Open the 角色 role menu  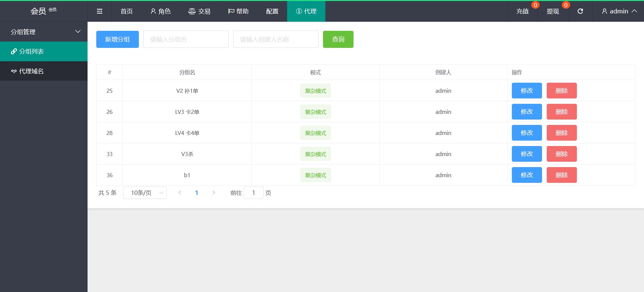pos(161,11)
